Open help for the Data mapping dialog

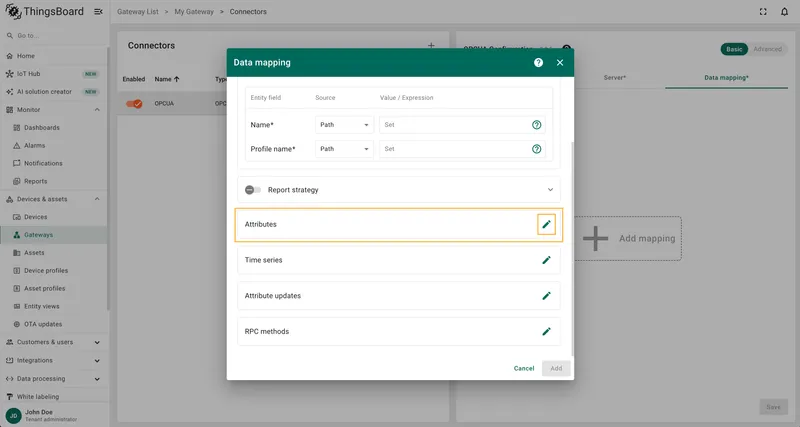(x=538, y=62)
